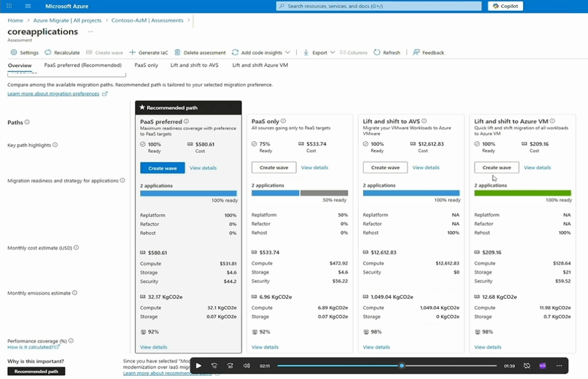Screen dimensions: 588x379
Task: Open more options ellipsis beside coreapplications
Action: coord(90,32)
